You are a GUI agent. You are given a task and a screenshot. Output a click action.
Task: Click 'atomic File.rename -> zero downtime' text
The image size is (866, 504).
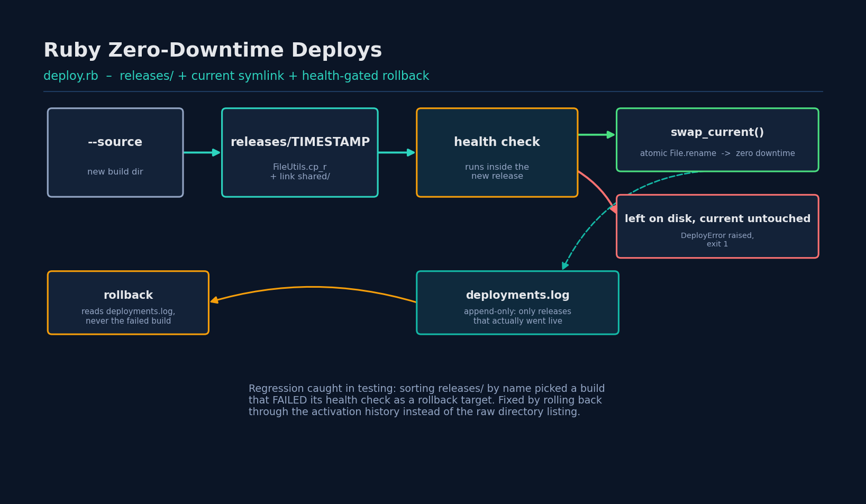pyautogui.click(x=717, y=153)
